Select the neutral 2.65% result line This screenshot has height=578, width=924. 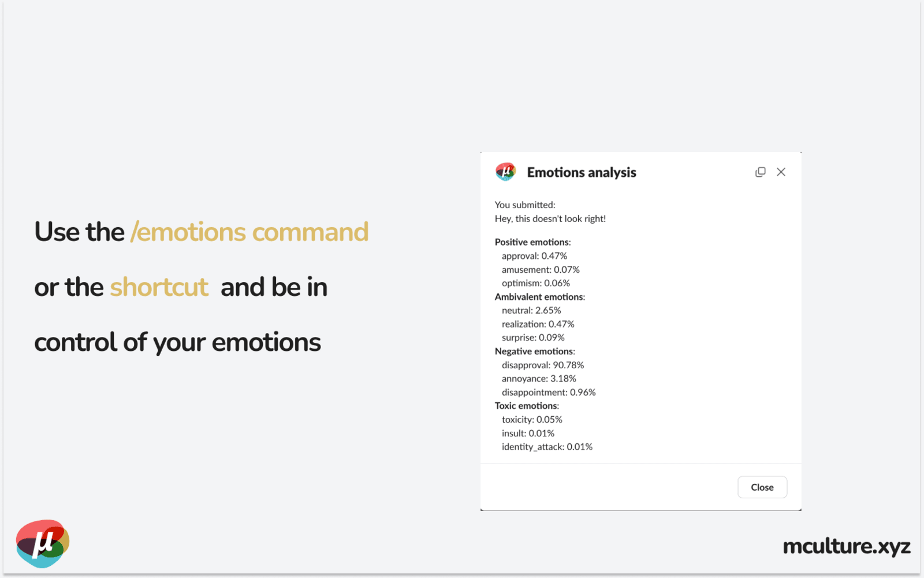coord(531,310)
